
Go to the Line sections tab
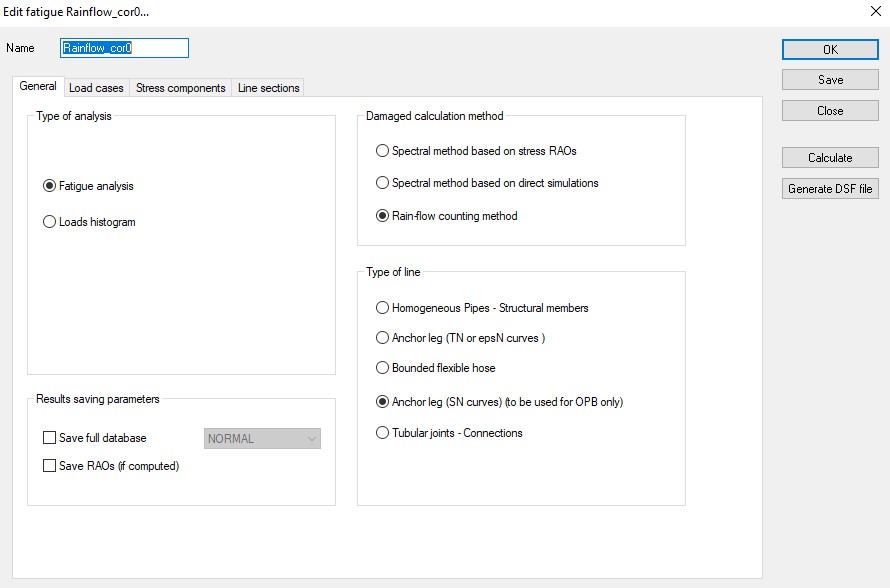coord(268,88)
